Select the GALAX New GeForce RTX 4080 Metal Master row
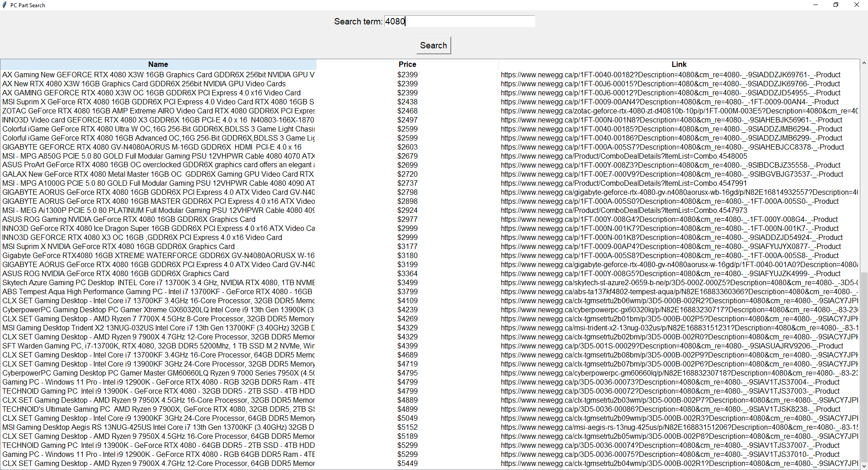868x470 pixels. 429,174
